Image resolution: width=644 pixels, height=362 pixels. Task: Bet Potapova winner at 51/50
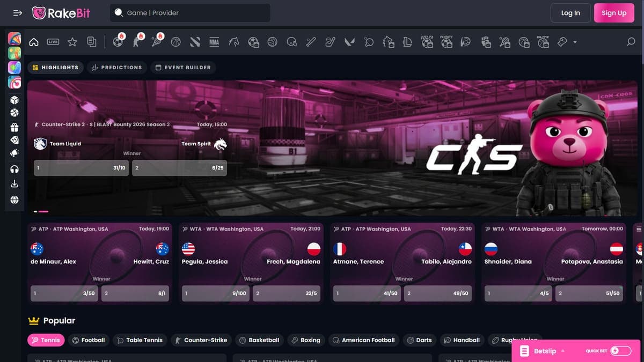(589, 293)
